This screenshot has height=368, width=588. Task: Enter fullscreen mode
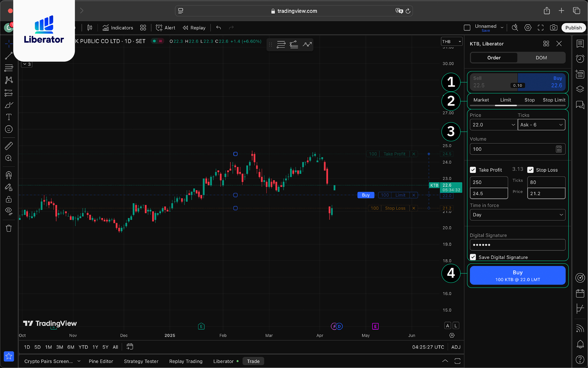point(541,28)
